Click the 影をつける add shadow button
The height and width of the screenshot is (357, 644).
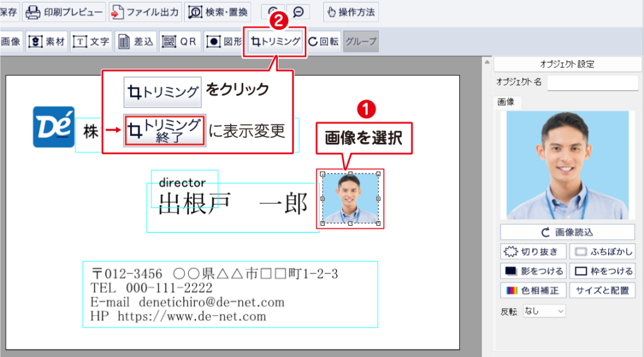533,271
